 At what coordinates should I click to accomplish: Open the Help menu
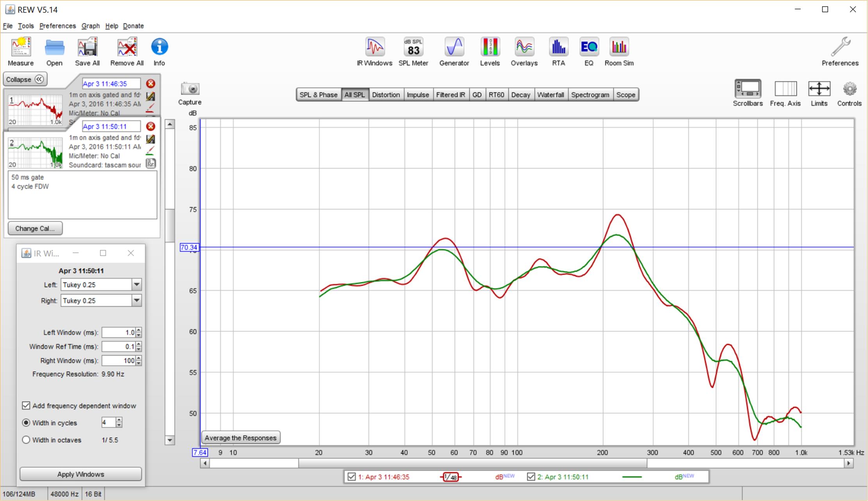pos(112,26)
